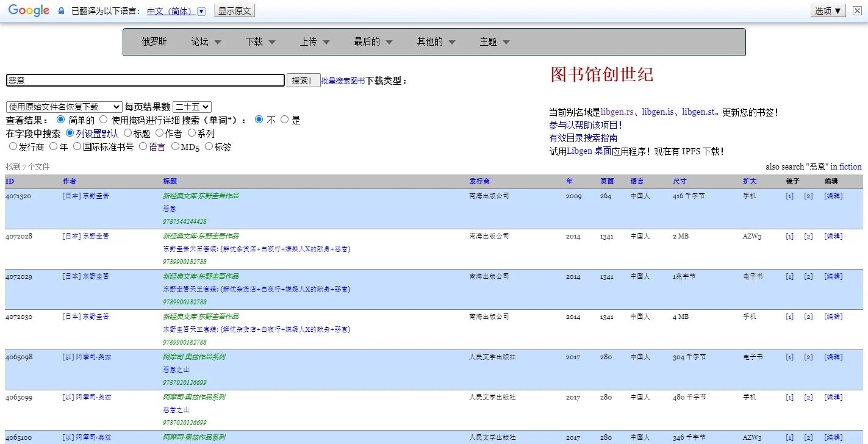Select the 是 mask search radio

[x=284, y=120]
